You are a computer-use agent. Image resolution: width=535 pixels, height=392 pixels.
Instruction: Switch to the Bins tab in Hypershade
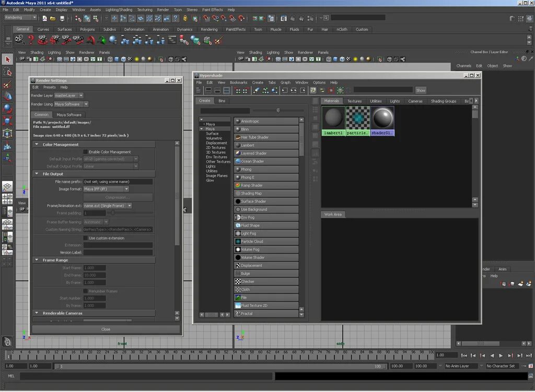(x=222, y=101)
